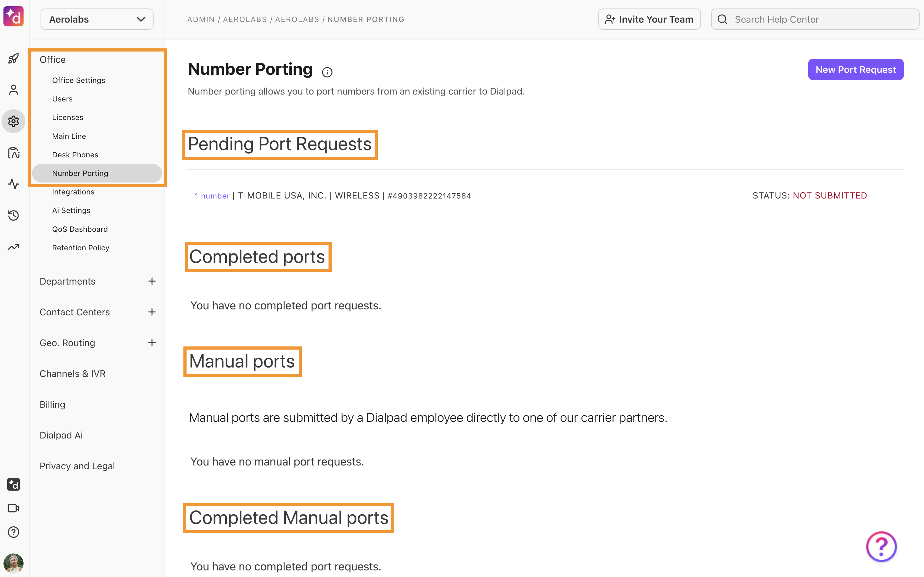Expand the Contact Centers section
This screenshot has width=924, height=577.
point(75,312)
